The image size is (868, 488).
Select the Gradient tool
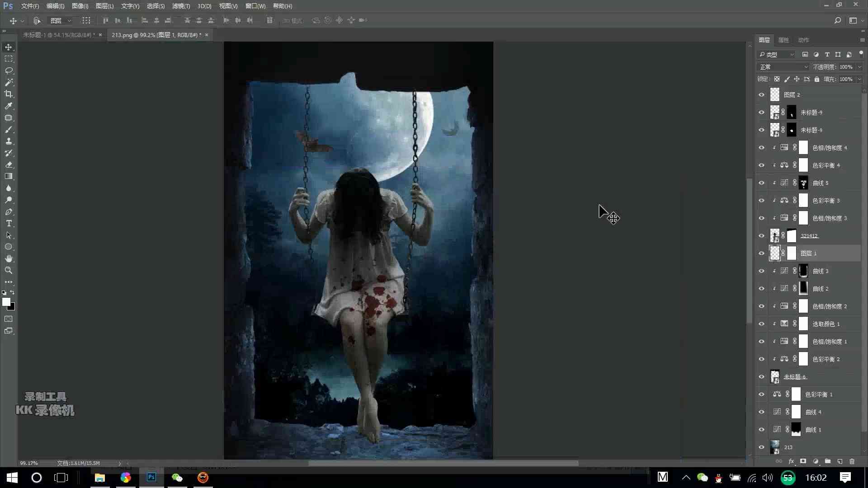click(9, 177)
